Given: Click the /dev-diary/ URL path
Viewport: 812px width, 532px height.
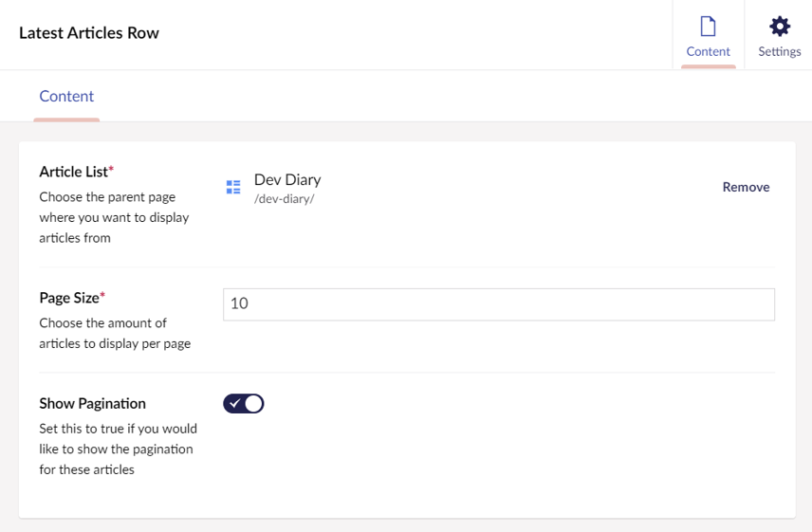Looking at the screenshot, I should pyautogui.click(x=285, y=199).
